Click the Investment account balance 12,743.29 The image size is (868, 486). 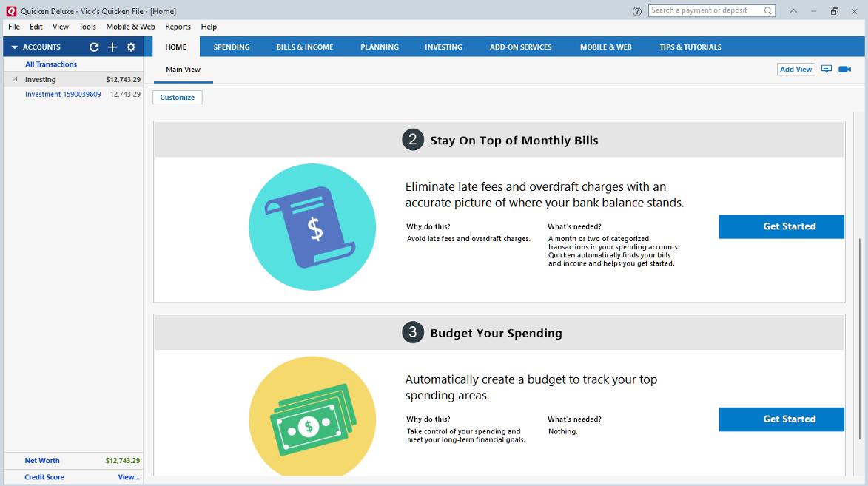click(125, 94)
